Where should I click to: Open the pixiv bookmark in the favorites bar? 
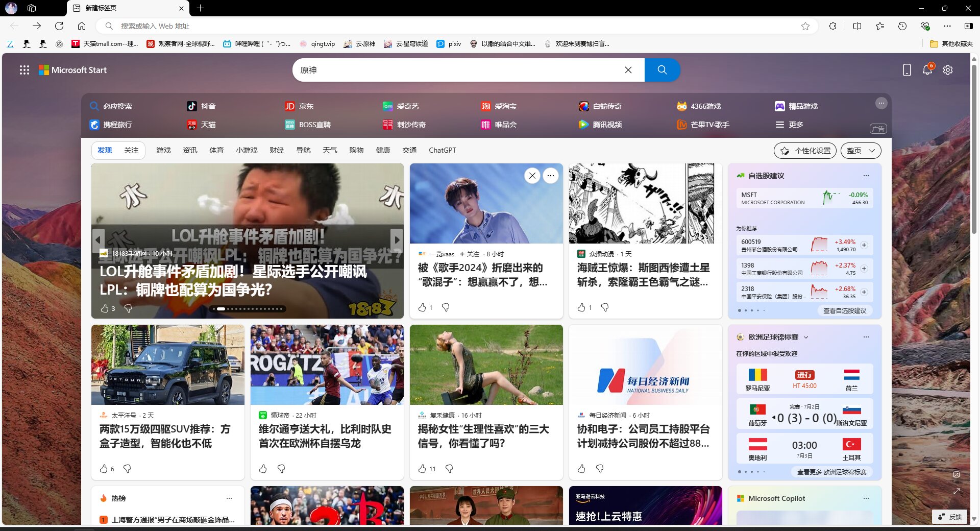click(449, 44)
